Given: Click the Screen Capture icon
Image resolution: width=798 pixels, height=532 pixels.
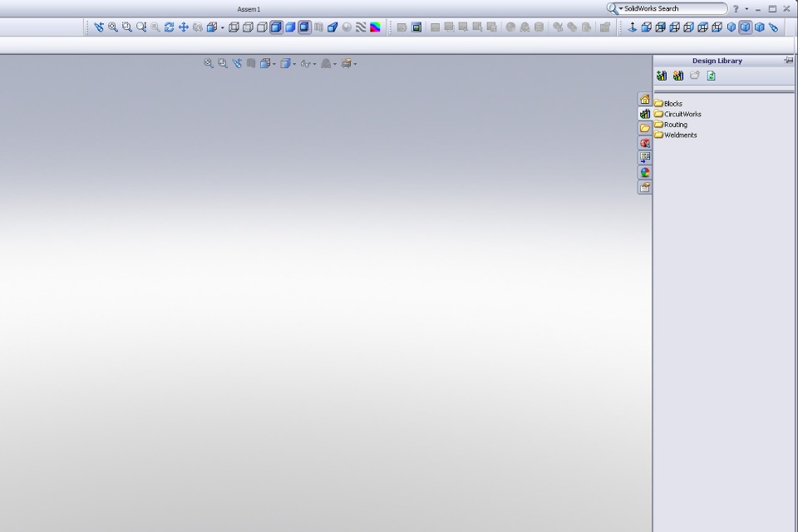Looking at the screenshot, I should tap(416, 27).
